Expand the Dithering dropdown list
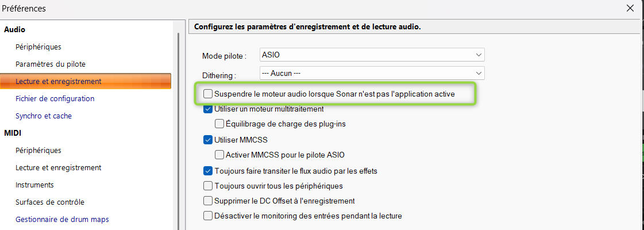Image resolution: width=644 pixels, height=230 pixels. point(372,73)
